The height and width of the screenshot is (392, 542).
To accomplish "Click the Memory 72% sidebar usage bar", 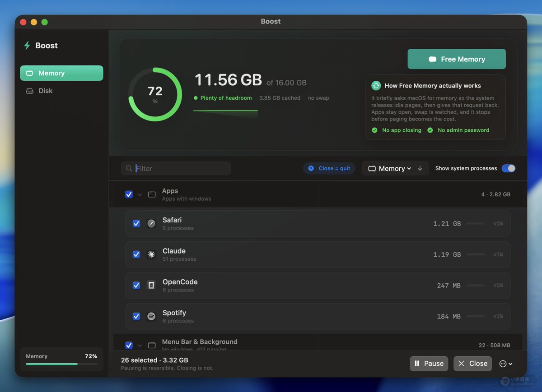I will coord(61,364).
